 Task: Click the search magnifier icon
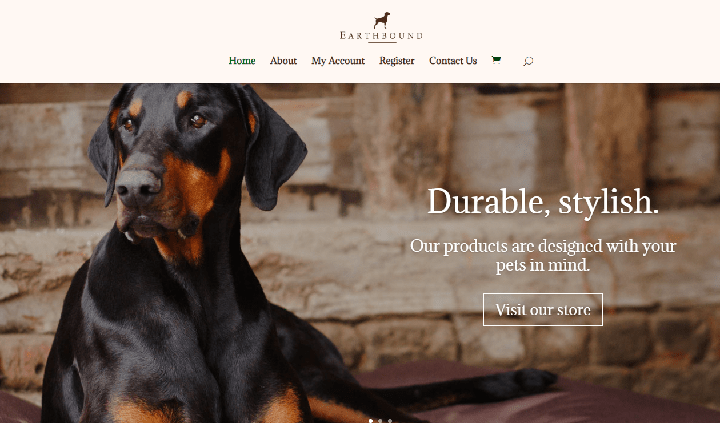528,61
